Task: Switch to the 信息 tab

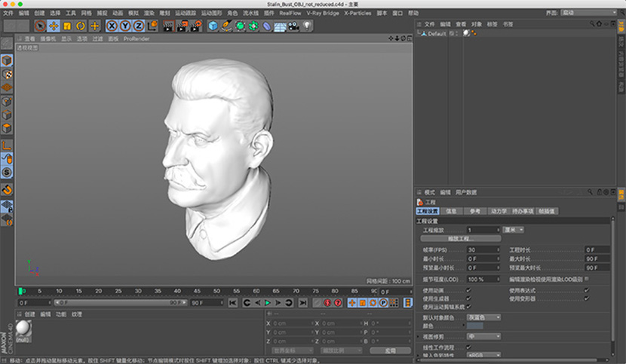Action: tap(451, 211)
